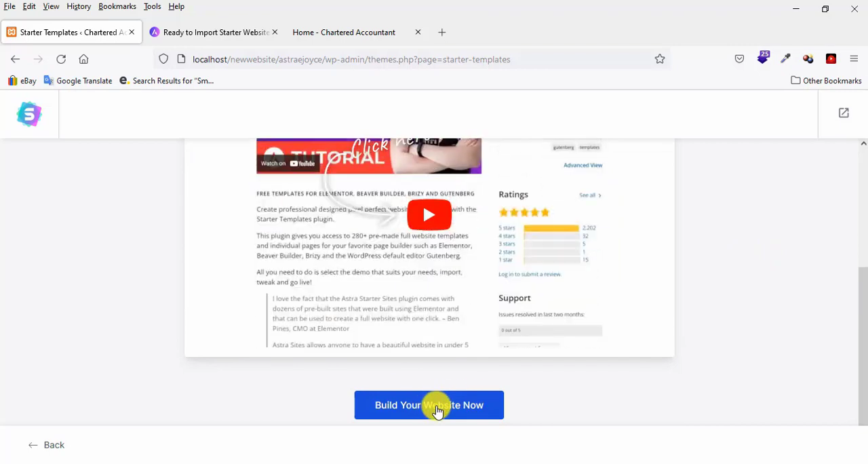Close the Starter Templates tab
The height and width of the screenshot is (464, 868).
pyautogui.click(x=132, y=32)
